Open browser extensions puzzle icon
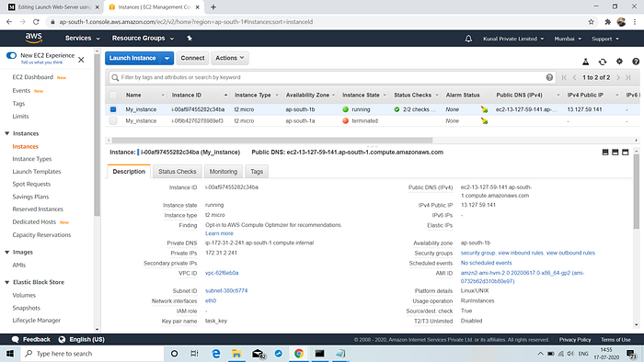This screenshot has height=362, width=644. (607, 22)
